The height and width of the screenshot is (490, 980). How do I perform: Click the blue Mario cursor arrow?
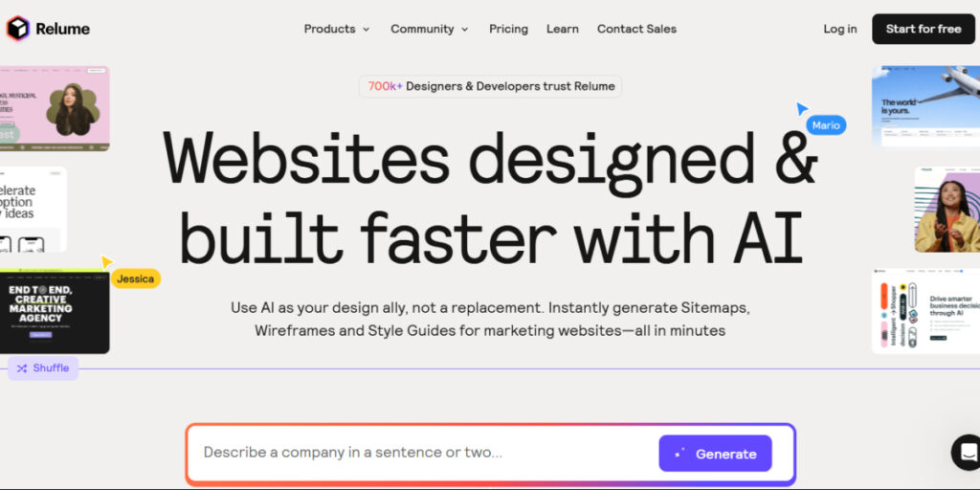click(x=802, y=109)
